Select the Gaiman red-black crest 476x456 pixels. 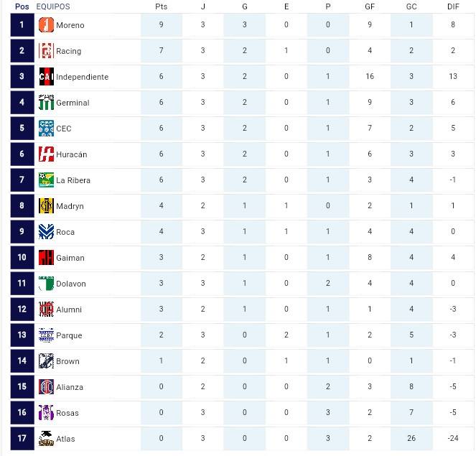[x=46, y=258]
